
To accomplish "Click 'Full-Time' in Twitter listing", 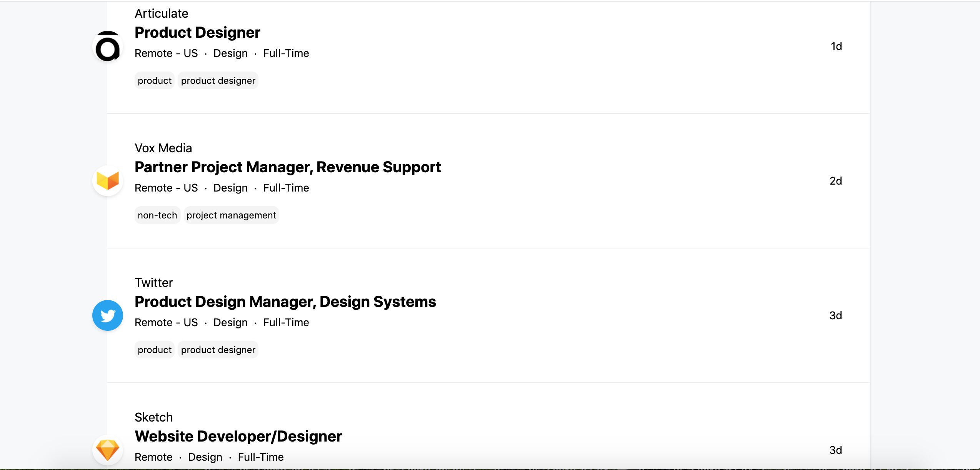I will (286, 322).
